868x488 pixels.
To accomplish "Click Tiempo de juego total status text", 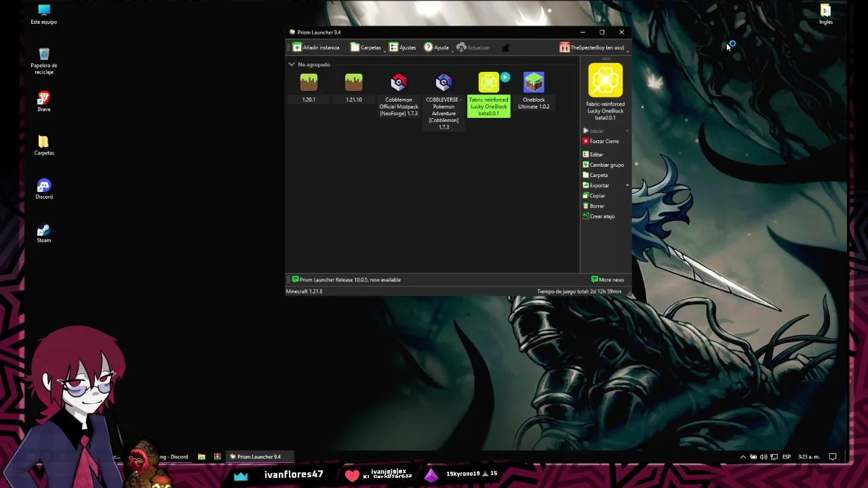I will (579, 291).
